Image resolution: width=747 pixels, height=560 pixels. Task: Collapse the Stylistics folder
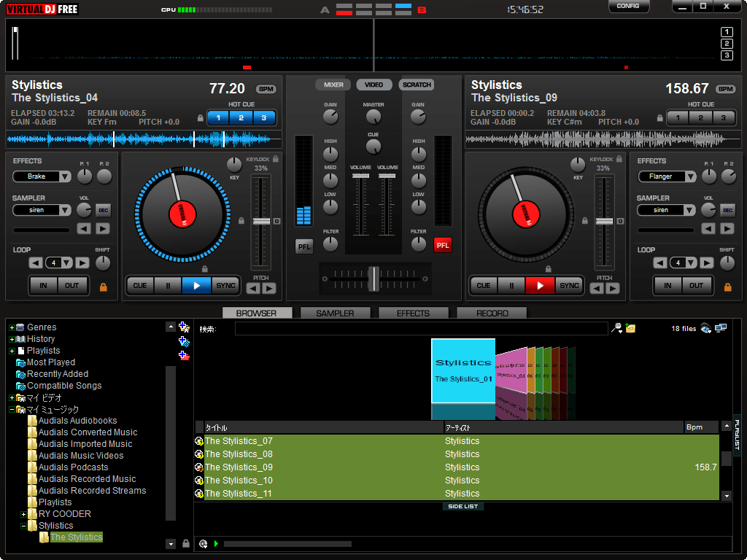[x=23, y=526]
